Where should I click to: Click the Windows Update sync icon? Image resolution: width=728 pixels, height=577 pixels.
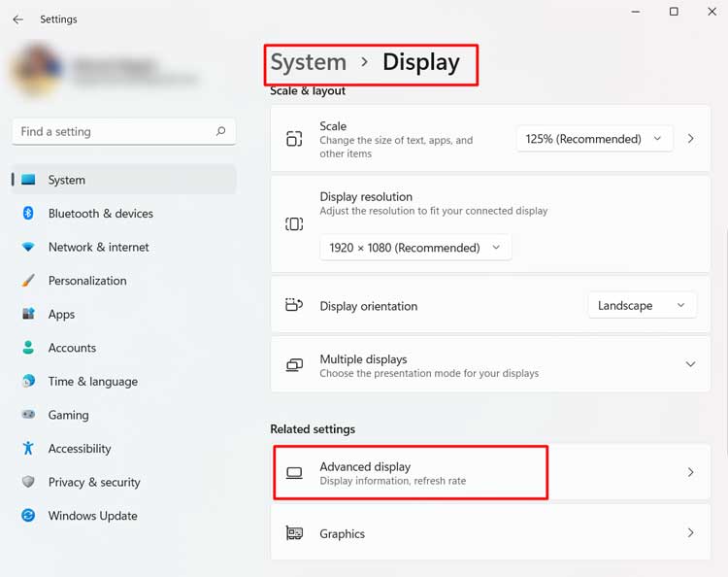pos(28,515)
